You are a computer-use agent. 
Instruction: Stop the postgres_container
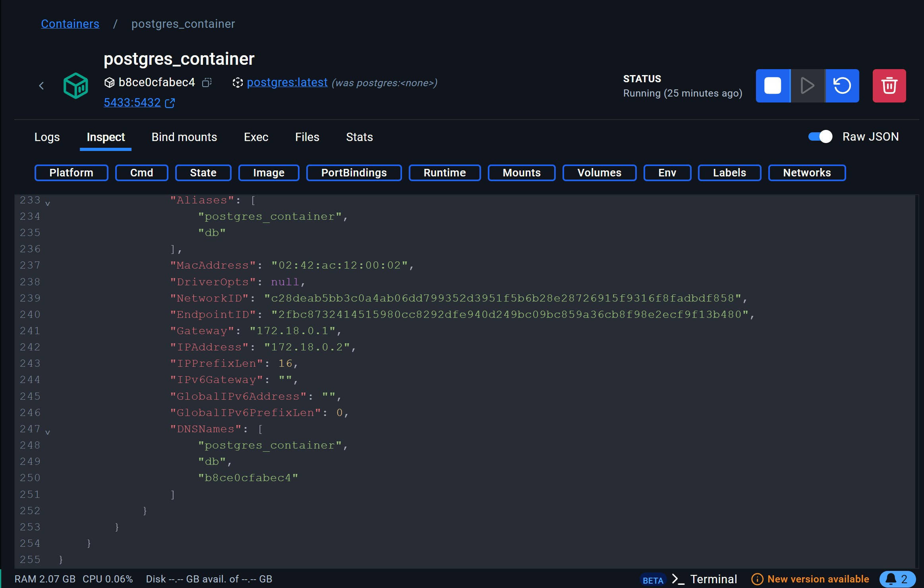coord(772,85)
